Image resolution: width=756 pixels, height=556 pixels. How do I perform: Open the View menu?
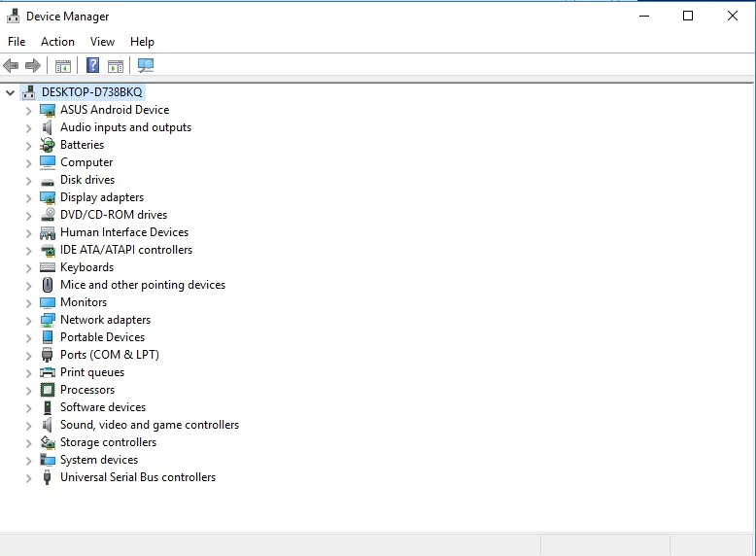pyautogui.click(x=102, y=42)
